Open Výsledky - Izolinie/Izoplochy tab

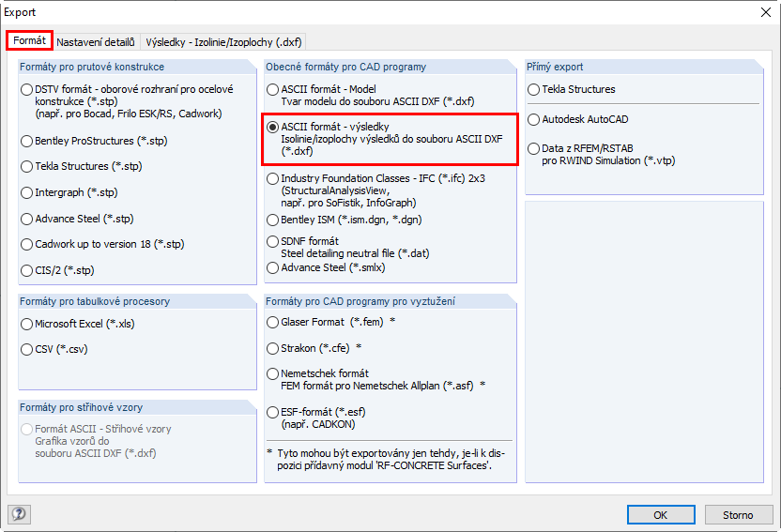(223, 42)
